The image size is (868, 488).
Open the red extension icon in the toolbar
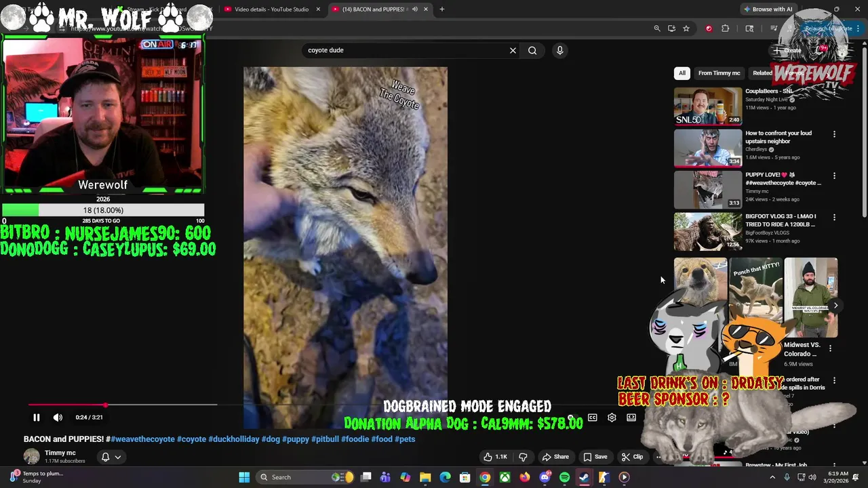709,28
